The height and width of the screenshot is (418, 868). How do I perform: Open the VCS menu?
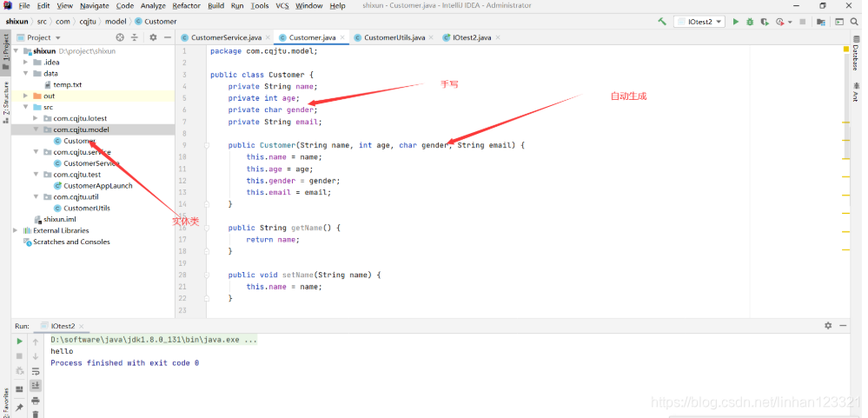click(x=282, y=5)
